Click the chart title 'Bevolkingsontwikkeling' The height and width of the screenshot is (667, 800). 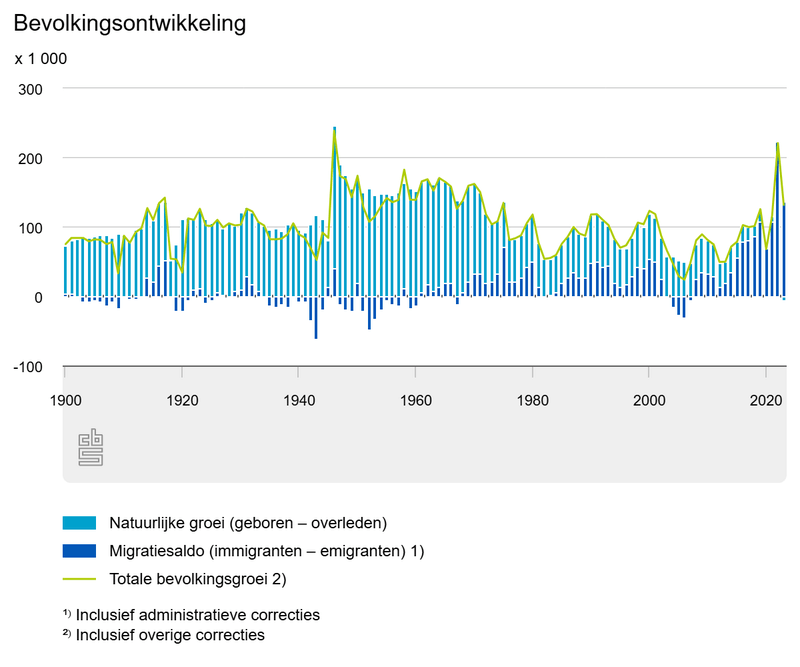pyautogui.click(x=130, y=23)
